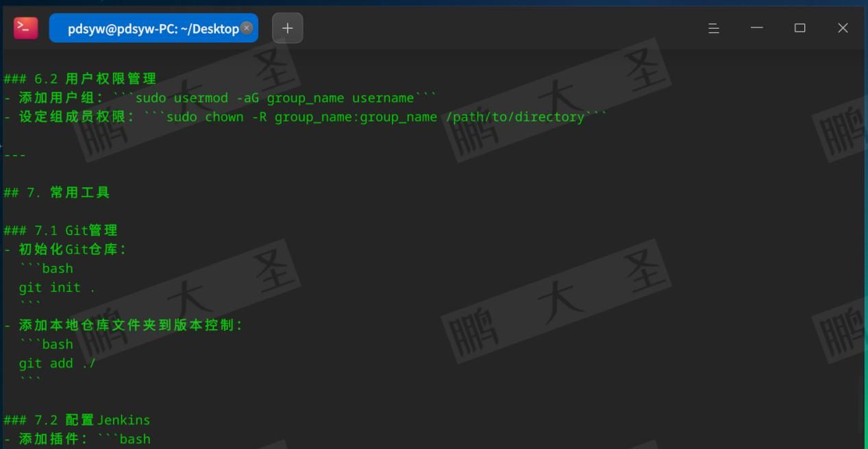Minimize the terminal window

pyautogui.click(x=756, y=28)
